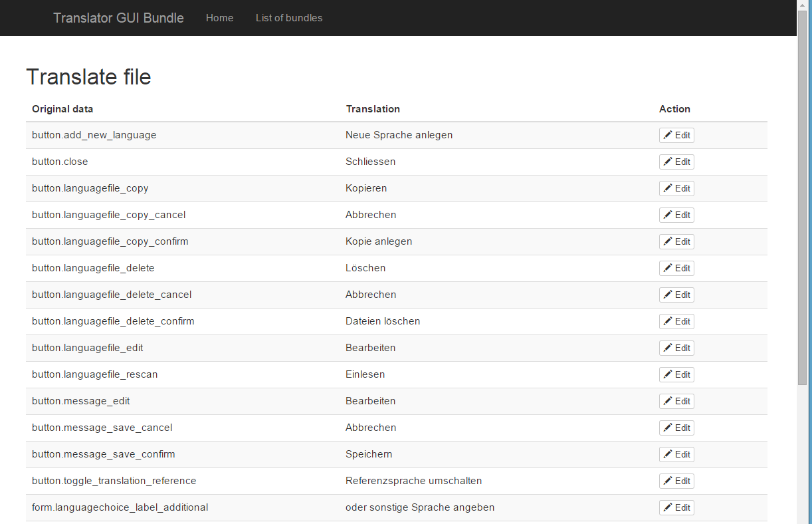This screenshot has width=812, height=524.
Task: Edit the button.languagefile_edit row
Action: tap(676, 348)
